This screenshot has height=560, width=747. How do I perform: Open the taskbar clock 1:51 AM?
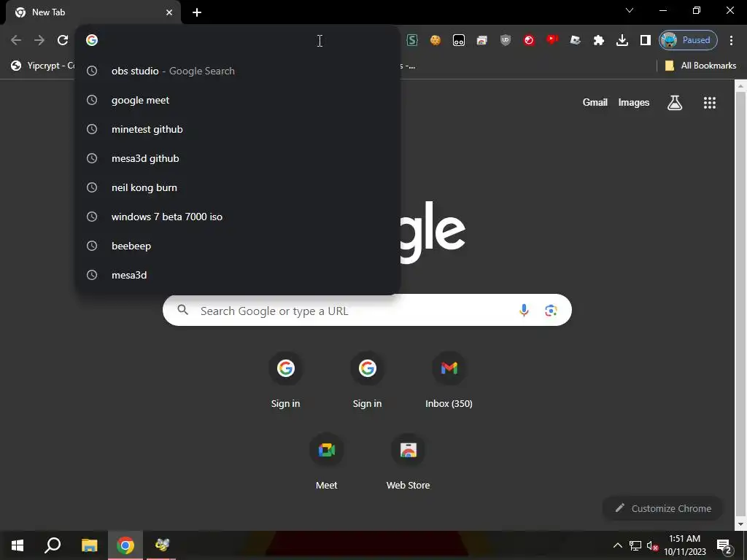[x=684, y=545]
